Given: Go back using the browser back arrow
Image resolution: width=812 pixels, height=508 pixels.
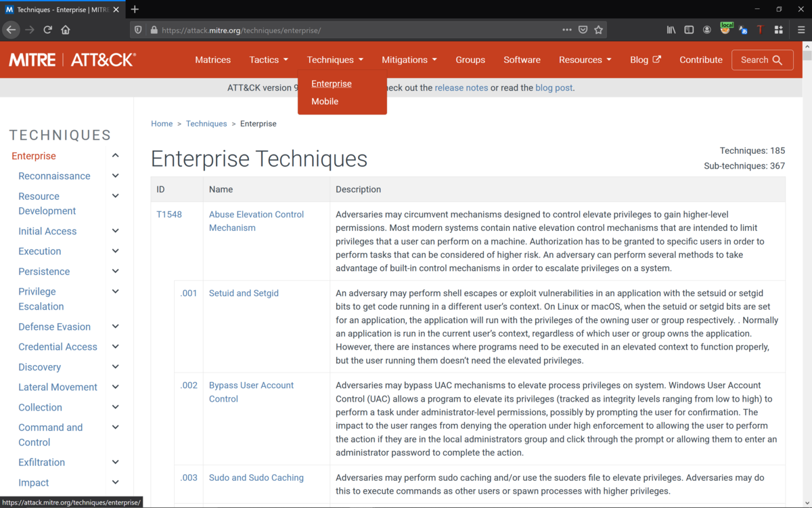Looking at the screenshot, I should (11, 30).
